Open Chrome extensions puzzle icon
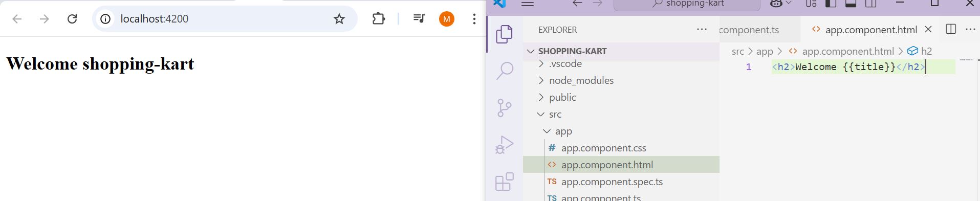980x201 pixels. pyautogui.click(x=378, y=19)
